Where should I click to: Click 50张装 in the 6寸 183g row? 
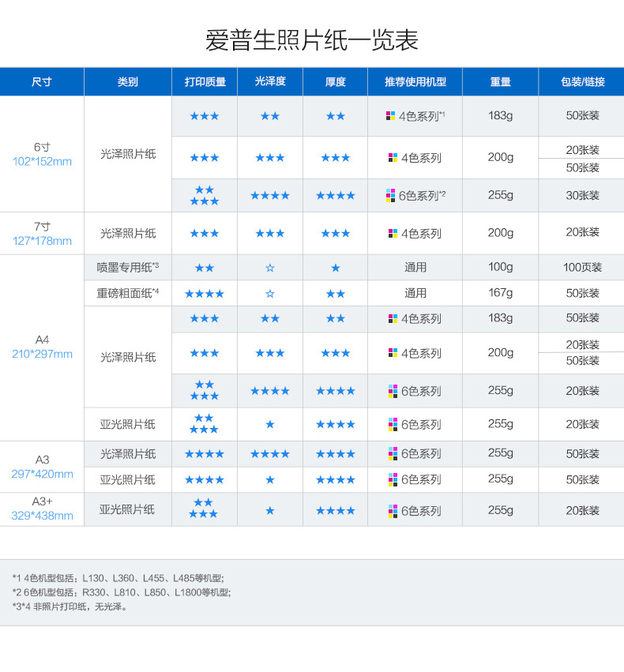(x=582, y=115)
